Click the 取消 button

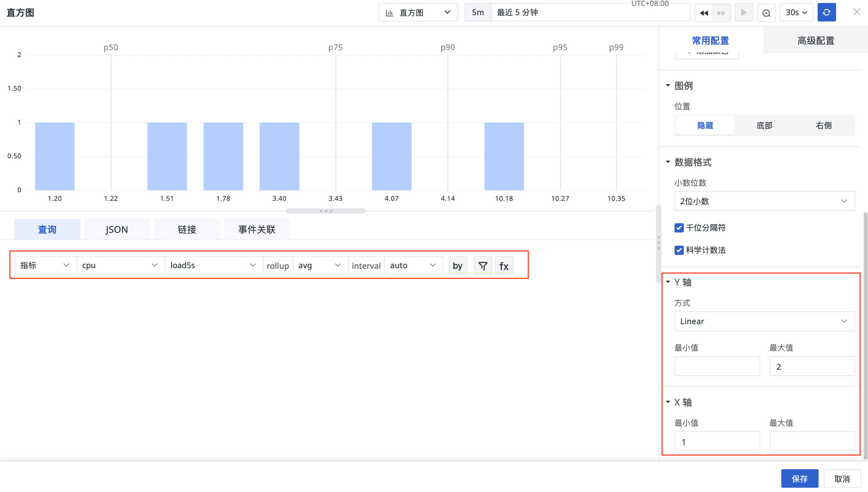tap(842, 478)
